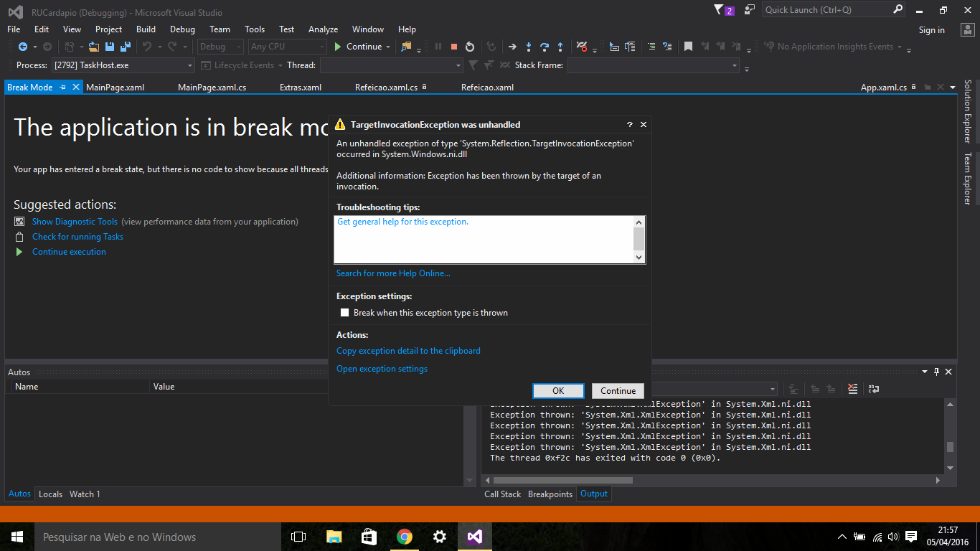Click the Quick Launch search magnifier
980x551 pixels.
[897, 9]
